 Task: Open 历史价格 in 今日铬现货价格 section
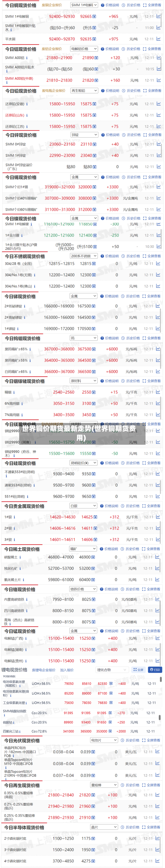[x=130, y=589]
